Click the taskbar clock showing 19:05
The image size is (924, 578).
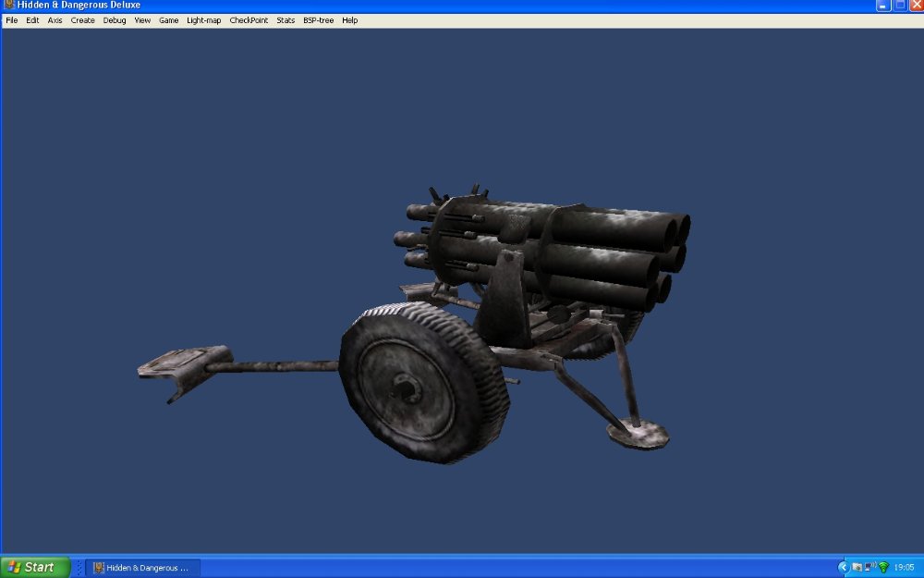tap(904, 568)
